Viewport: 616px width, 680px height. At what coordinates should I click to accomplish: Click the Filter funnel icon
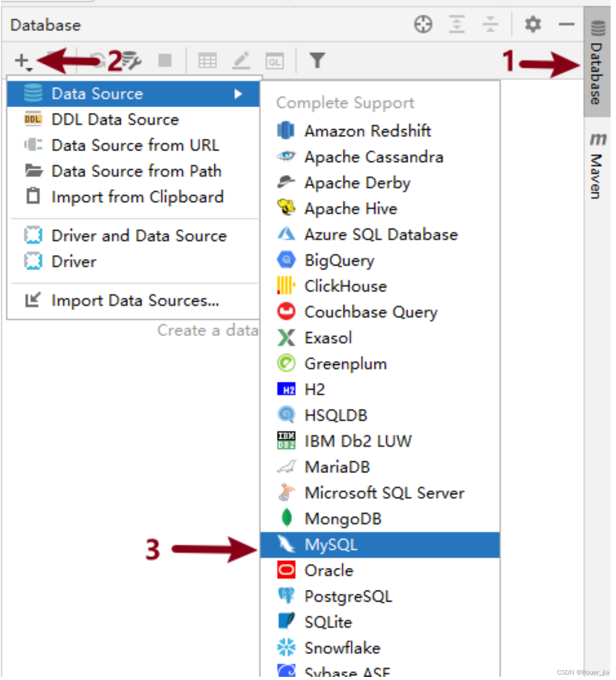317,60
